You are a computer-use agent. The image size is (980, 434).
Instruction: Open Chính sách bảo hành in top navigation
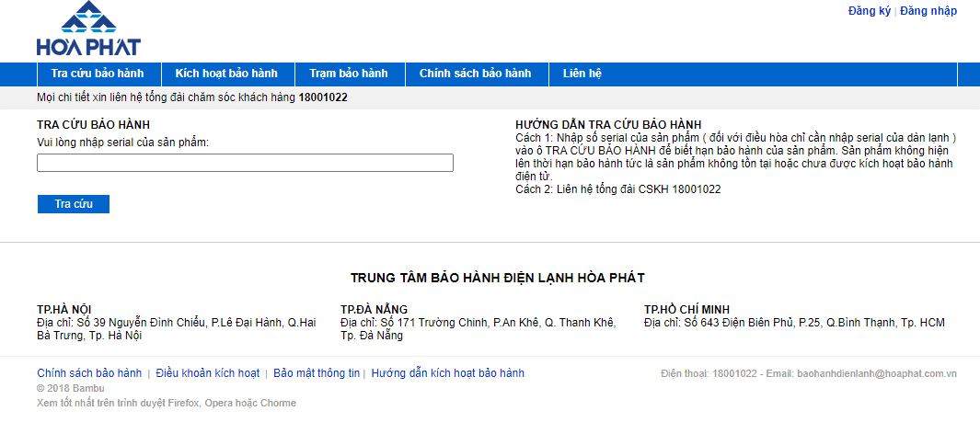pyautogui.click(x=475, y=74)
